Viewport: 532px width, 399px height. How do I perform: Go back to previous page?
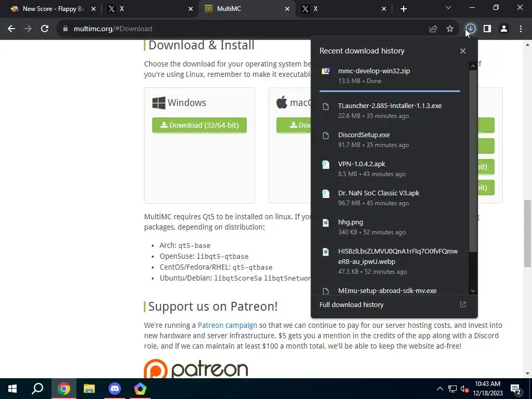[11, 29]
